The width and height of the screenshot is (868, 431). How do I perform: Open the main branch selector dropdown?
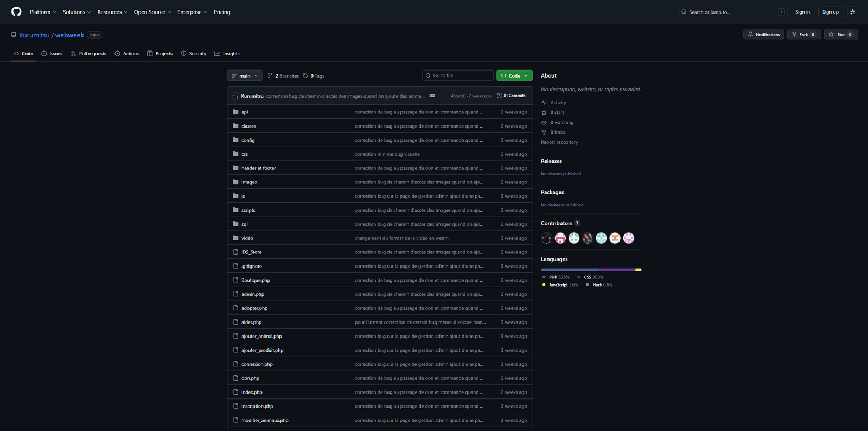coord(245,76)
